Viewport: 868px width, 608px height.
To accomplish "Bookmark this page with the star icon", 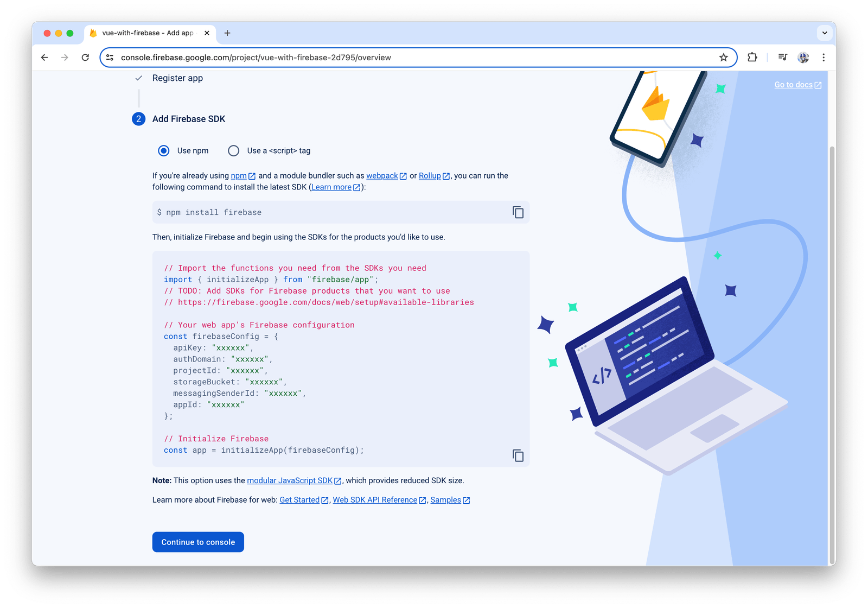I will tap(723, 58).
